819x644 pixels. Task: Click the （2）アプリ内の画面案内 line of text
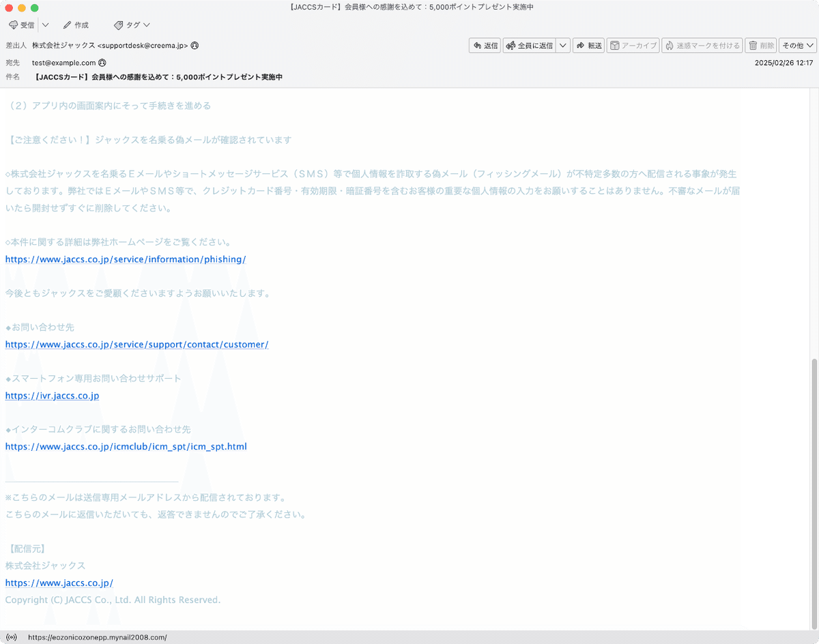coord(108,106)
